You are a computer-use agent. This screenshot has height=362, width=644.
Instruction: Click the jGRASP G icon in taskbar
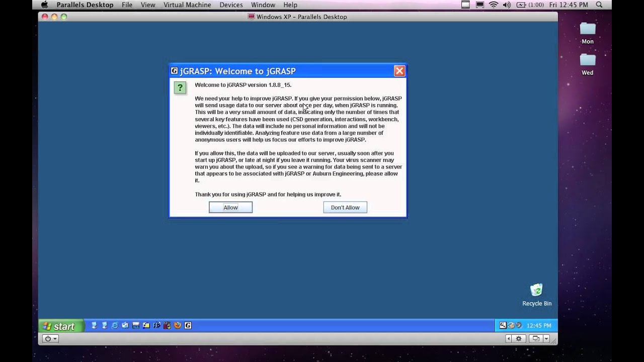(x=188, y=325)
